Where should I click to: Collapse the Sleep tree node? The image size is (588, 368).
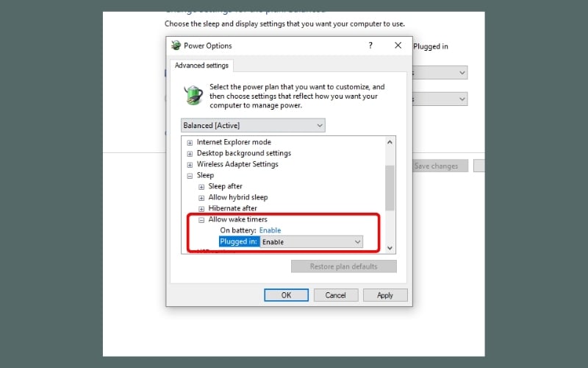click(x=190, y=176)
